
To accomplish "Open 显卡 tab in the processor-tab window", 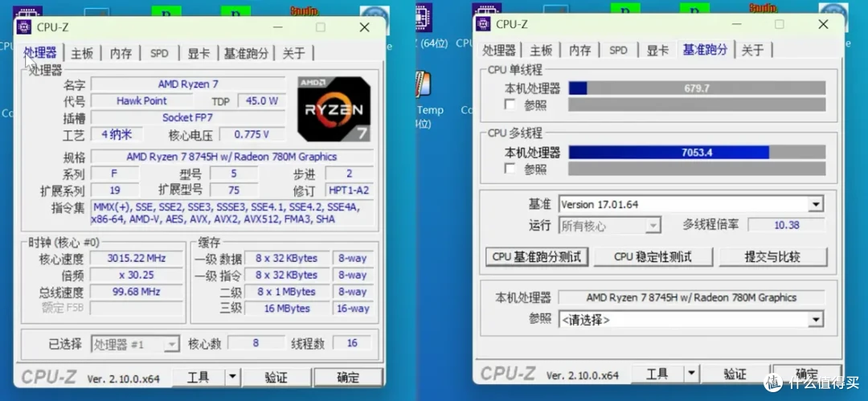I will point(199,53).
